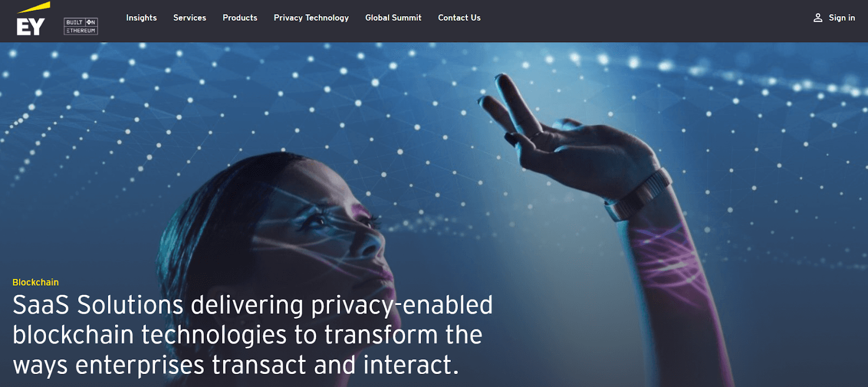Open the Built on Ethereum badge
Viewport: 868px width, 387px height.
click(81, 26)
